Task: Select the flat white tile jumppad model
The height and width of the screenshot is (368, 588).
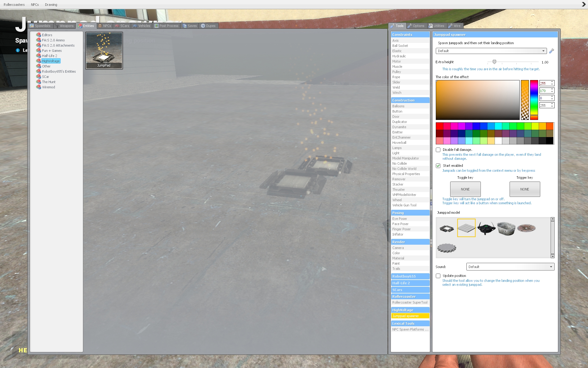Action: point(466,228)
